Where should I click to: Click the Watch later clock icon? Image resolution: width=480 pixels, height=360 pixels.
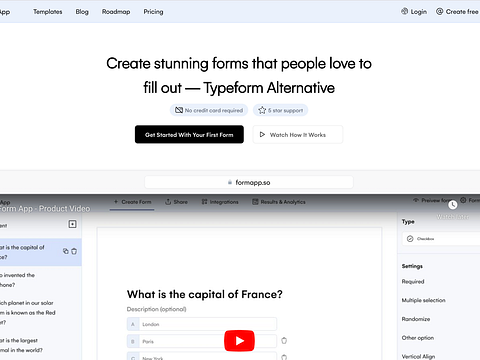[452, 205]
